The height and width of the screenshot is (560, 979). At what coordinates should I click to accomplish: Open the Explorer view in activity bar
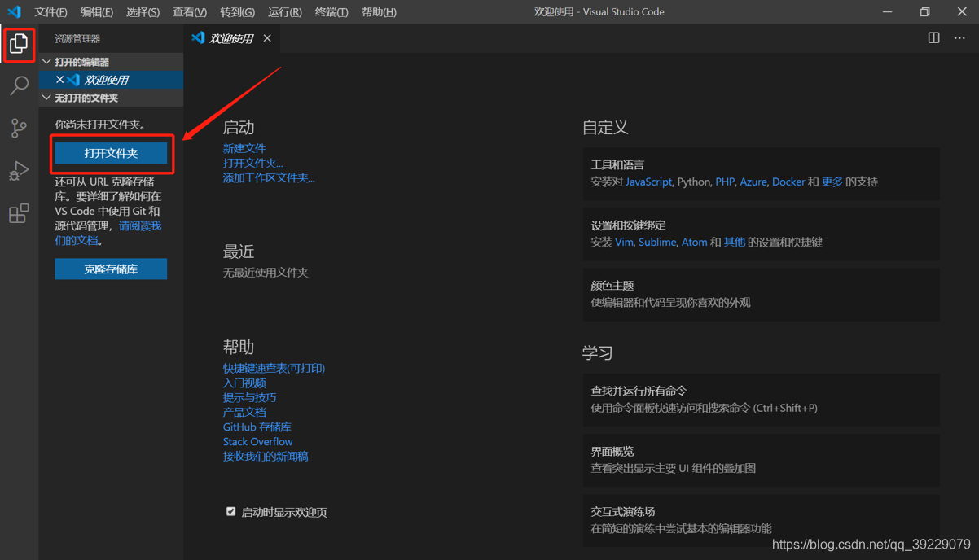19,44
